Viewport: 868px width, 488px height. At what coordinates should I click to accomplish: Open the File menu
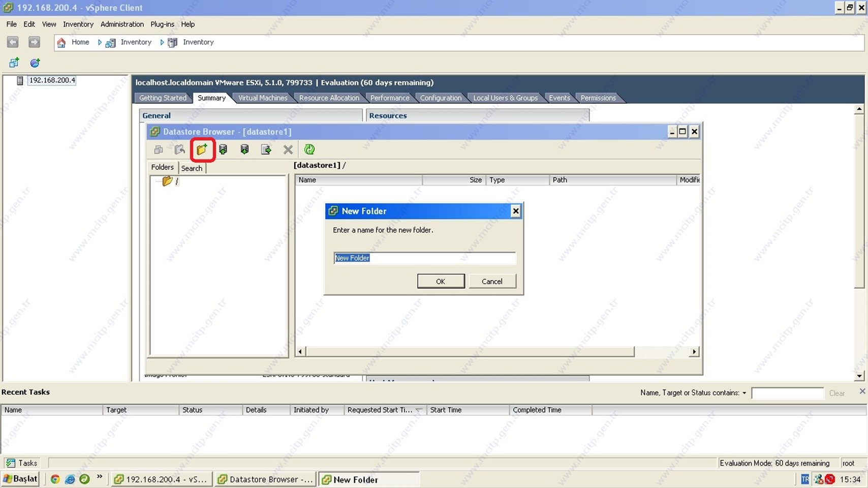click(x=11, y=24)
